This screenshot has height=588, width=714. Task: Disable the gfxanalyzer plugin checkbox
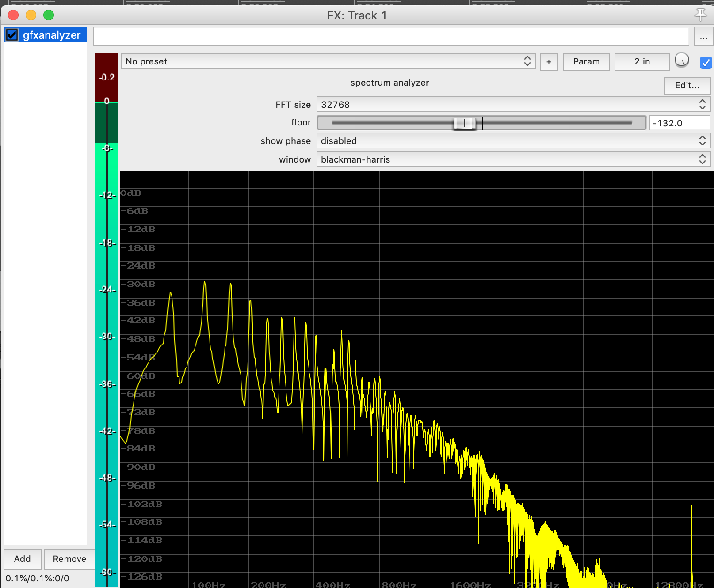[x=12, y=35]
